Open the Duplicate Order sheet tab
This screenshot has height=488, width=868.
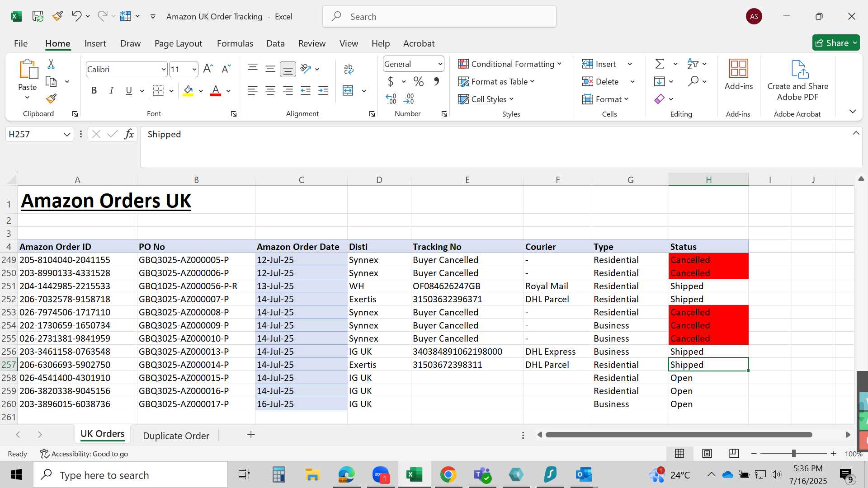click(176, 436)
